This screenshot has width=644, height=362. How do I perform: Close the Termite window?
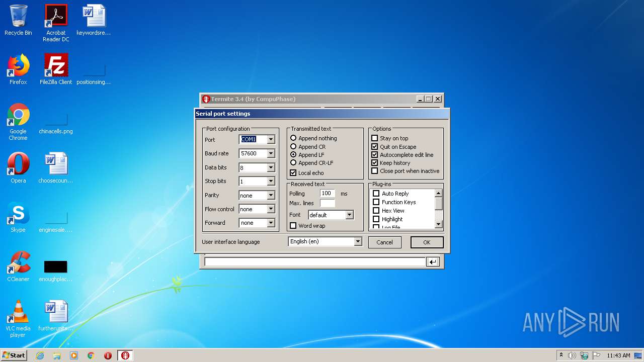438,99
